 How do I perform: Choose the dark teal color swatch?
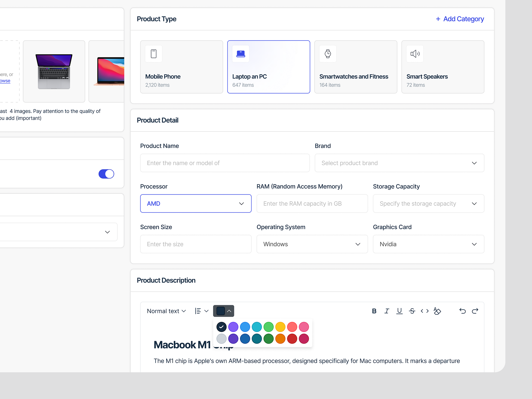pyautogui.click(x=257, y=339)
